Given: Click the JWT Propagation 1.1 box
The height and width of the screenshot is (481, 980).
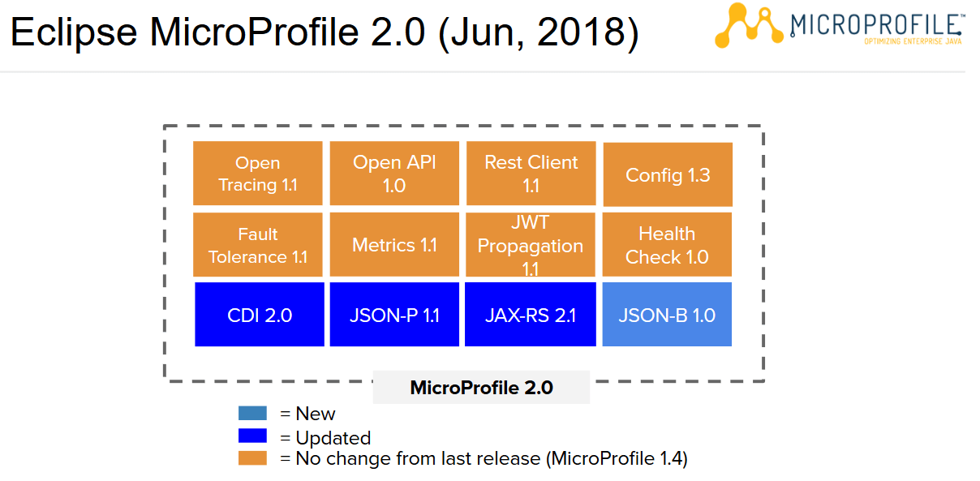Looking at the screenshot, I should 531,245.
